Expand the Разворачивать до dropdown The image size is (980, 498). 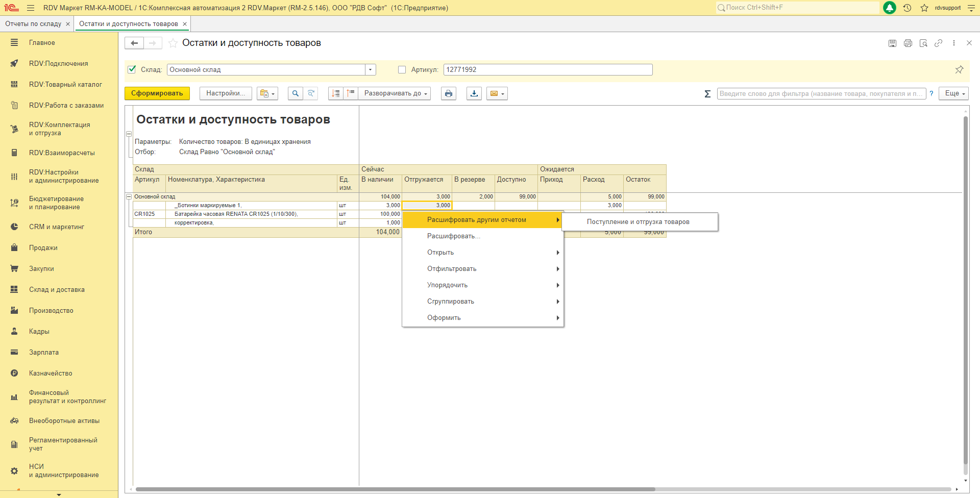[395, 93]
